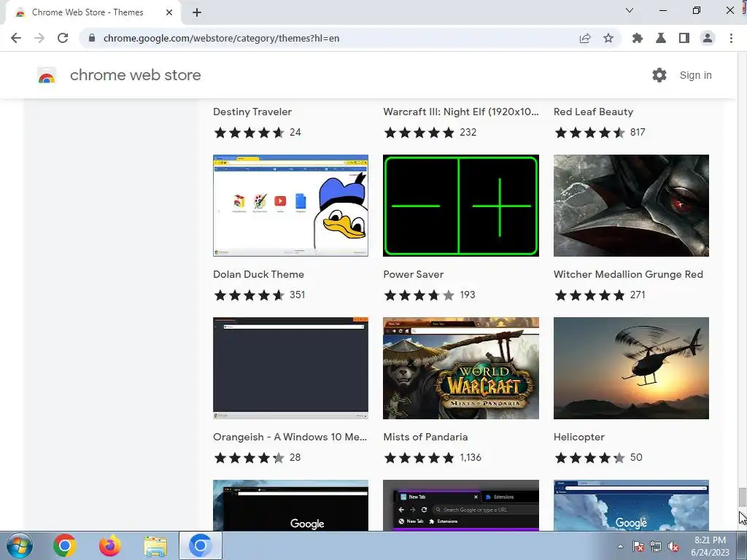Click the URL address field
This screenshot has height=560, width=747.
(329, 38)
